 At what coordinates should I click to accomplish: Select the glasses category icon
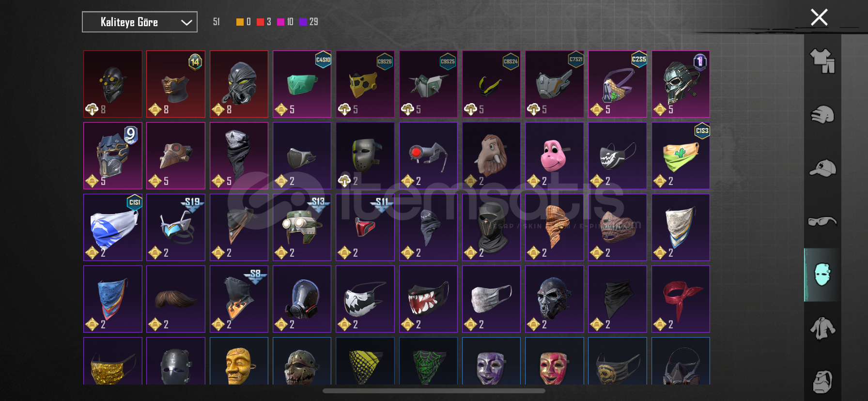pyautogui.click(x=822, y=221)
